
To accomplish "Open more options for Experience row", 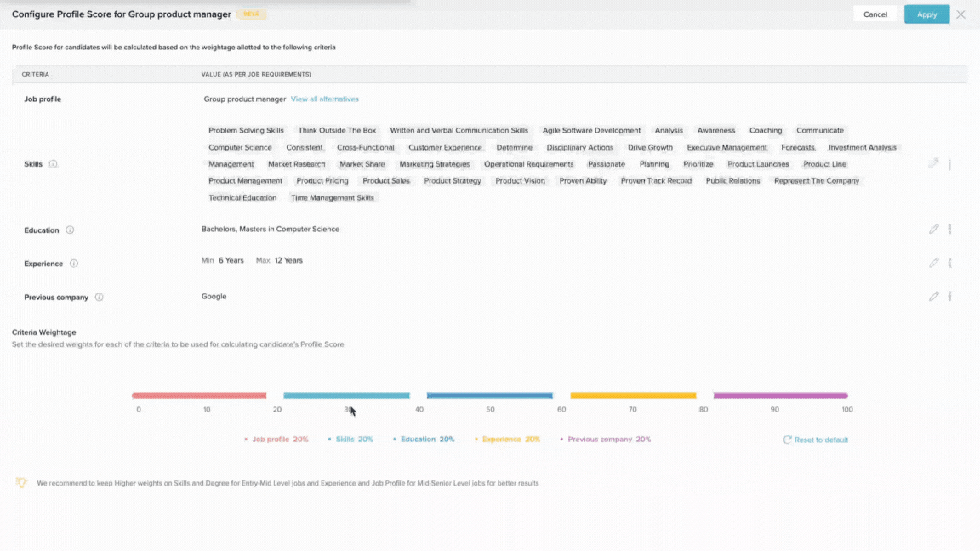I will (949, 263).
